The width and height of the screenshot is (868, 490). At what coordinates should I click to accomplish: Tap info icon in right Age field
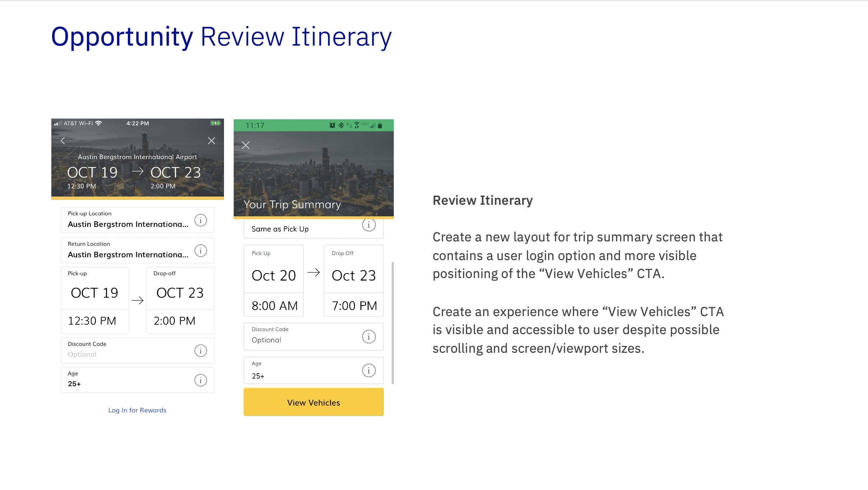coord(369,370)
